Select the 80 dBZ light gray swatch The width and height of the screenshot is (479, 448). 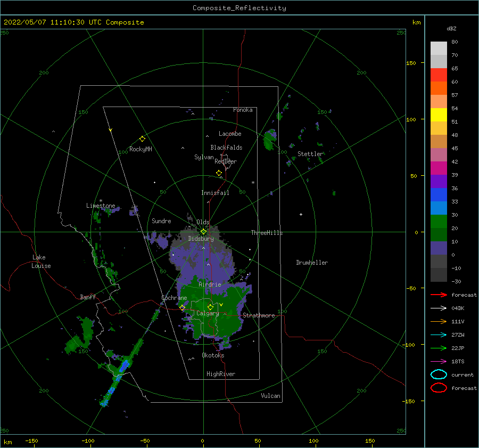coord(439,48)
